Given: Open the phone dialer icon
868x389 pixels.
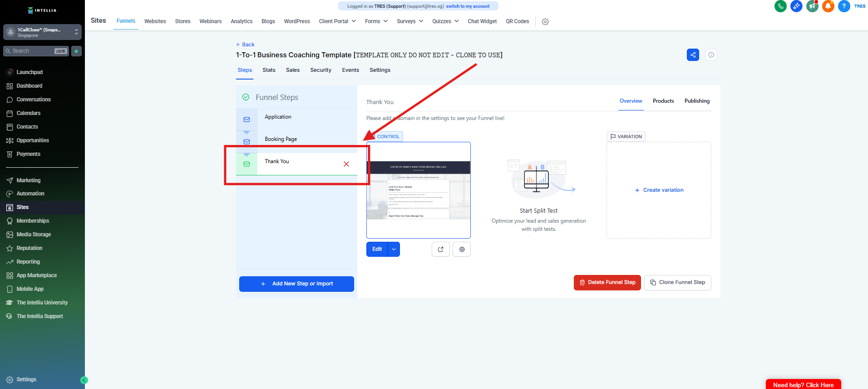Looking at the screenshot, I should (780, 6).
